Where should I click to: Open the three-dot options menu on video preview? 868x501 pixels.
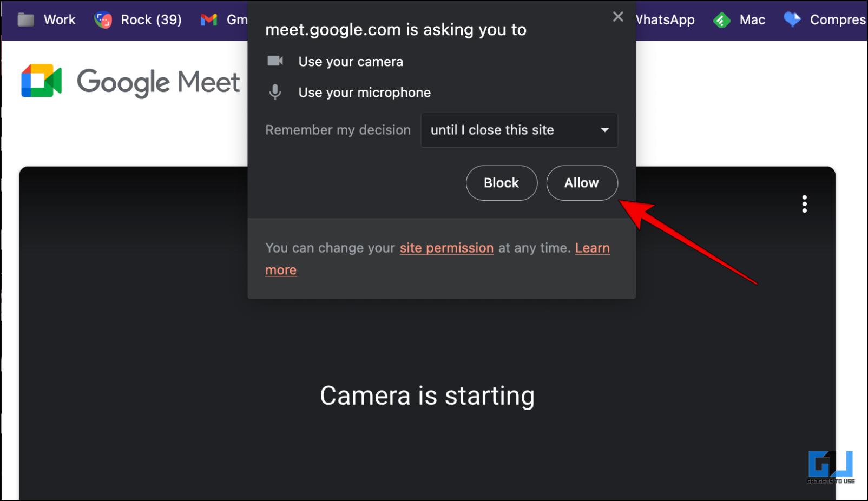[804, 204]
